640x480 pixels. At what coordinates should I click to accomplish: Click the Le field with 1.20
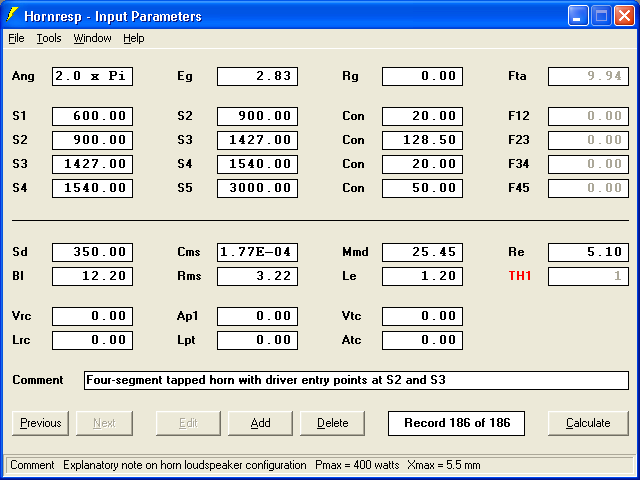click(422, 276)
